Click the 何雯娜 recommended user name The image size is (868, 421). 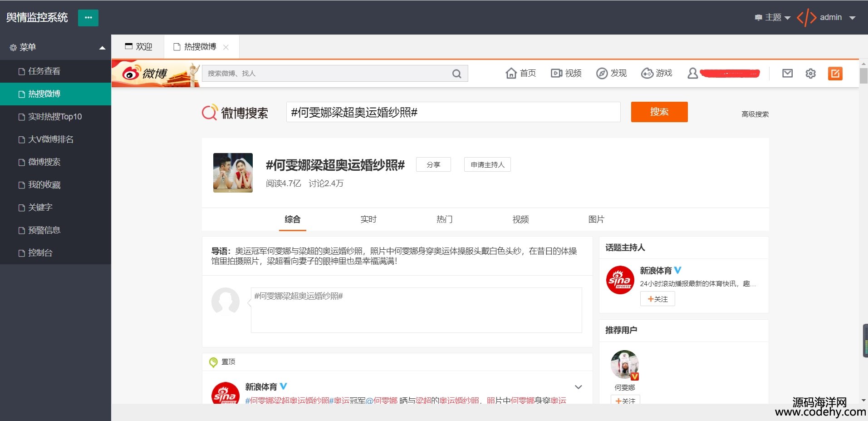[x=625, y=387]
